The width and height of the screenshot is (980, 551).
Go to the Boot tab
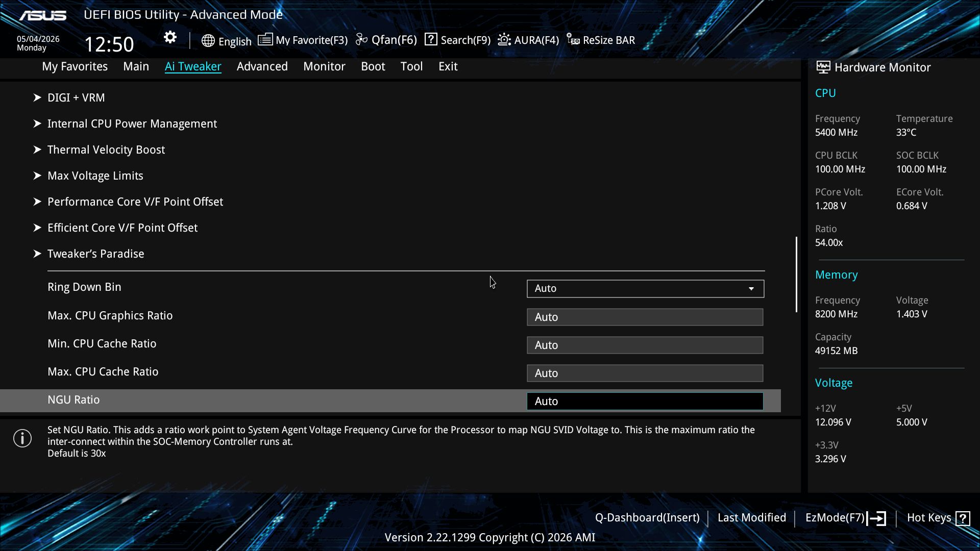(x=373, y=66)
